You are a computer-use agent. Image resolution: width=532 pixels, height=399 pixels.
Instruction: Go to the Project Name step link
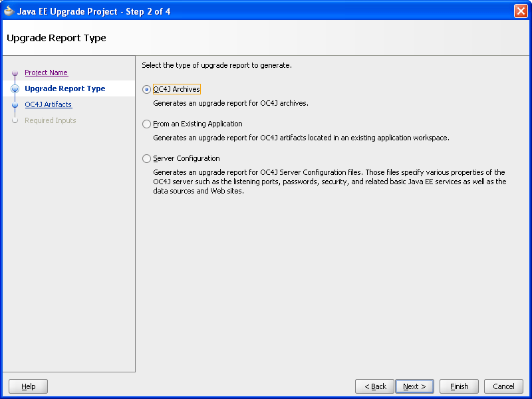[46, 72]
